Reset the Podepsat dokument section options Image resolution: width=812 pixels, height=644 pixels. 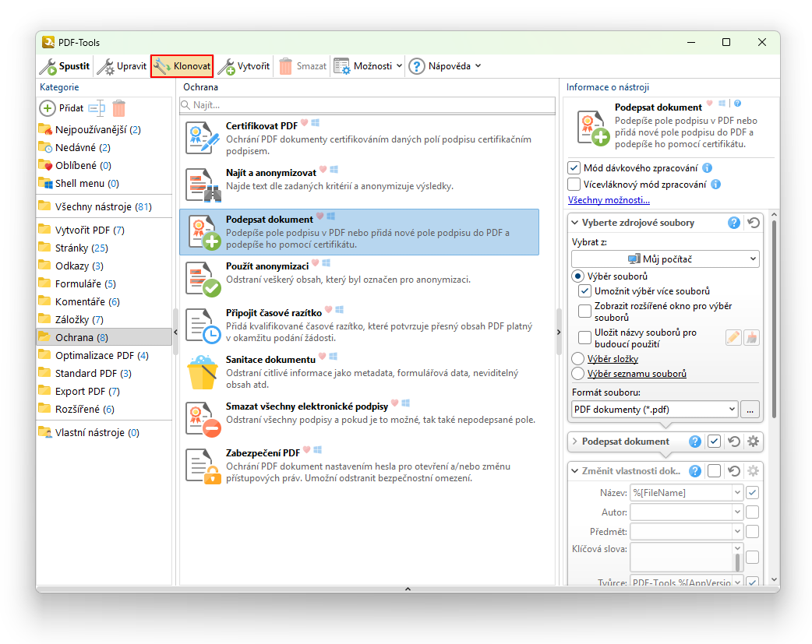734,442
